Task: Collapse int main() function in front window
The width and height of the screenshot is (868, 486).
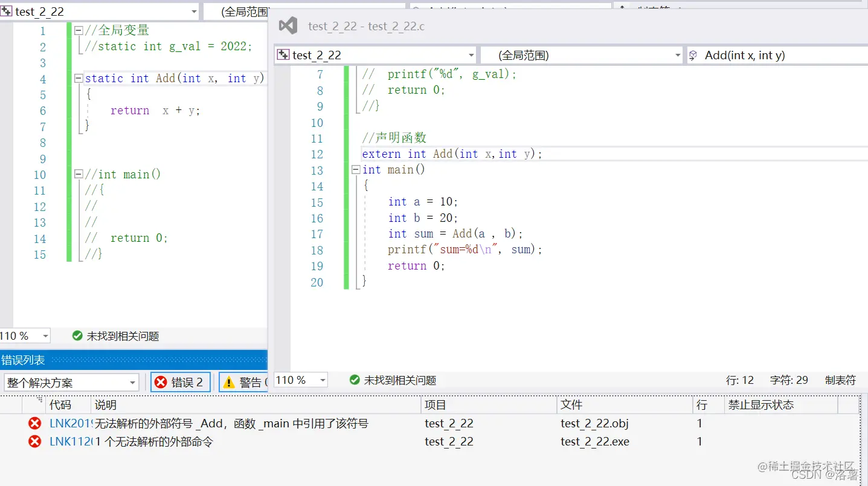Action: [x=356, y=170]
